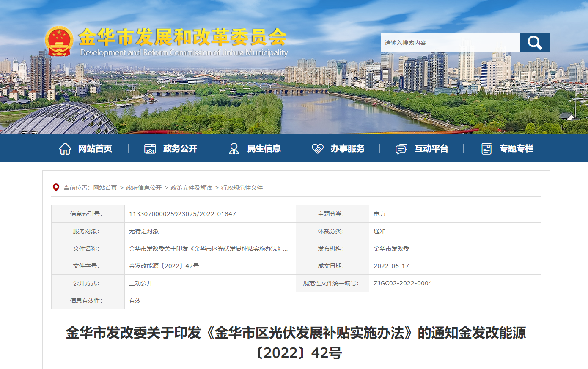Screen dimensions: 588x369
Task: Click the 专题专栏 document icon
Action: point(486,149)
